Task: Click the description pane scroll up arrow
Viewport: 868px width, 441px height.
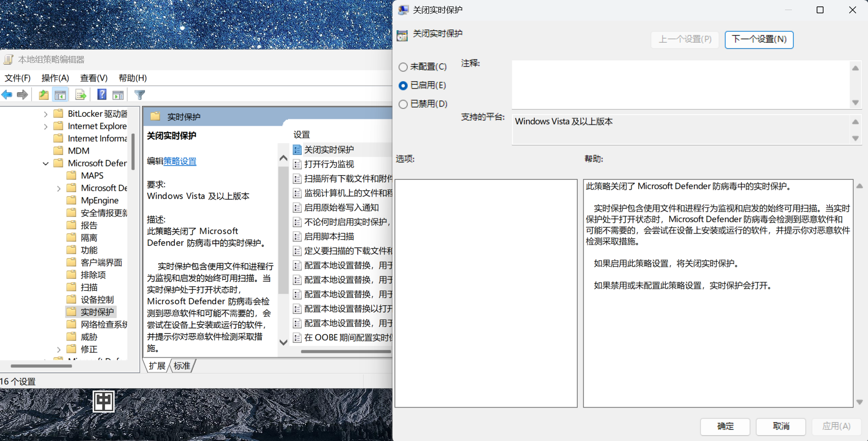Action: click(283, 158)
